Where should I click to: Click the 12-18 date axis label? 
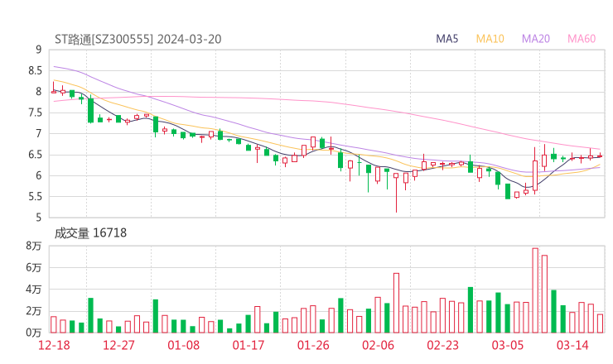point(54,345)
